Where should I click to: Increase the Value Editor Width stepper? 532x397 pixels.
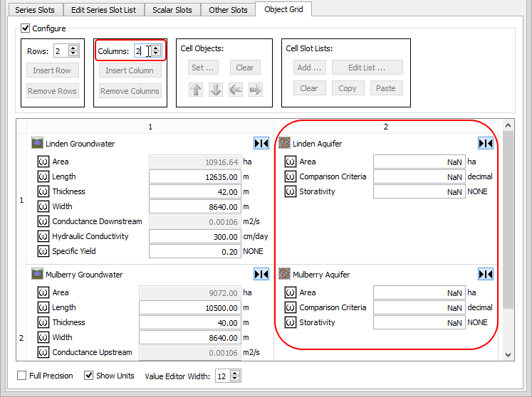tap(236, 373)
